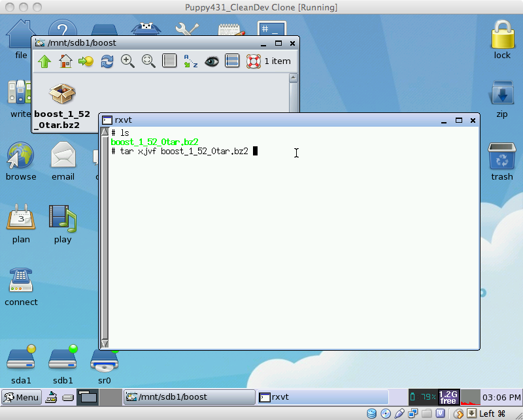This screenshot has width=523, height=420.
Task: Open the Puppy Menu
Action: tap(21, 396)
